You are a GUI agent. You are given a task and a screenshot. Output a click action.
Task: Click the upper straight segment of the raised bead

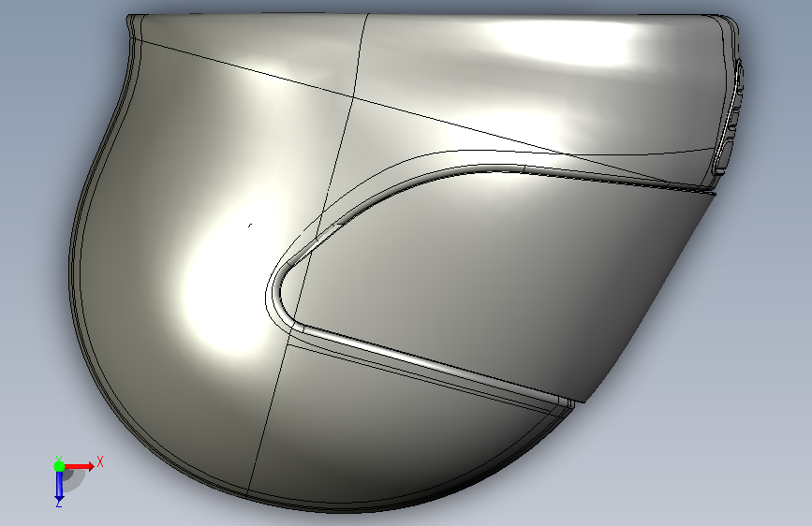596,176
